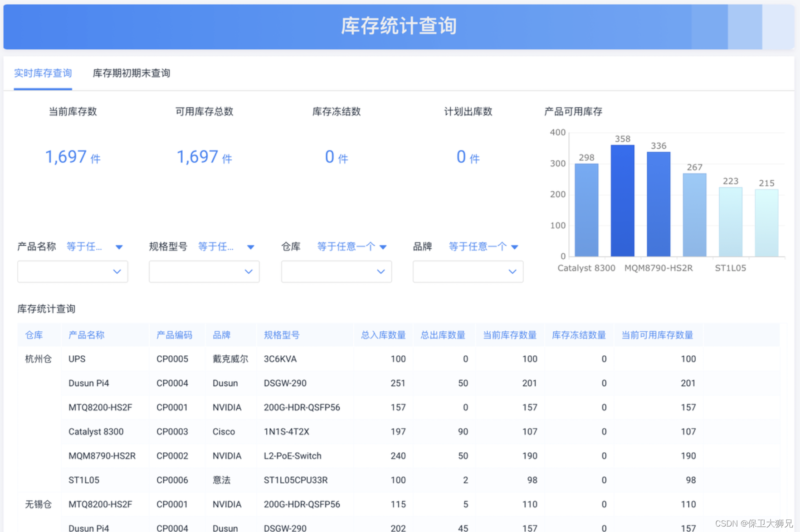Click the 当前库存数 1,697 件 metric
The width and height of the screenshot is (800, 532).
(73, 157)
